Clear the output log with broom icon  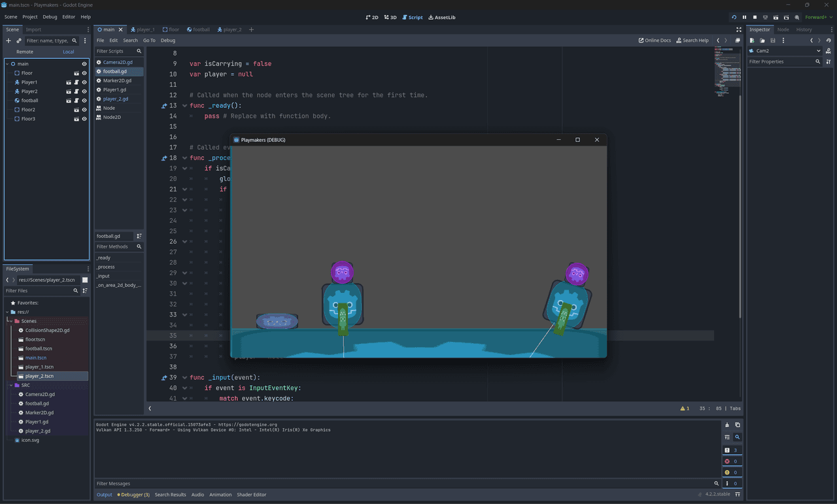pos(726,425)
